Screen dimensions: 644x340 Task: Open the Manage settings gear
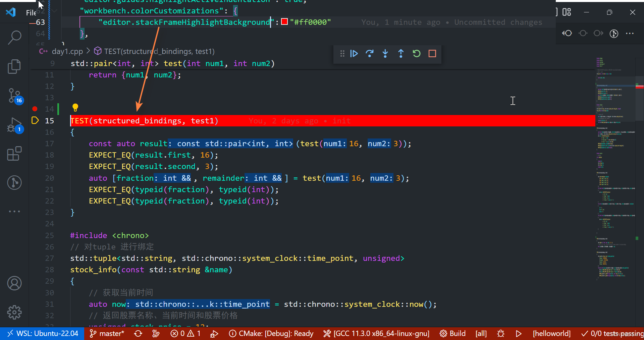point(14,312)
